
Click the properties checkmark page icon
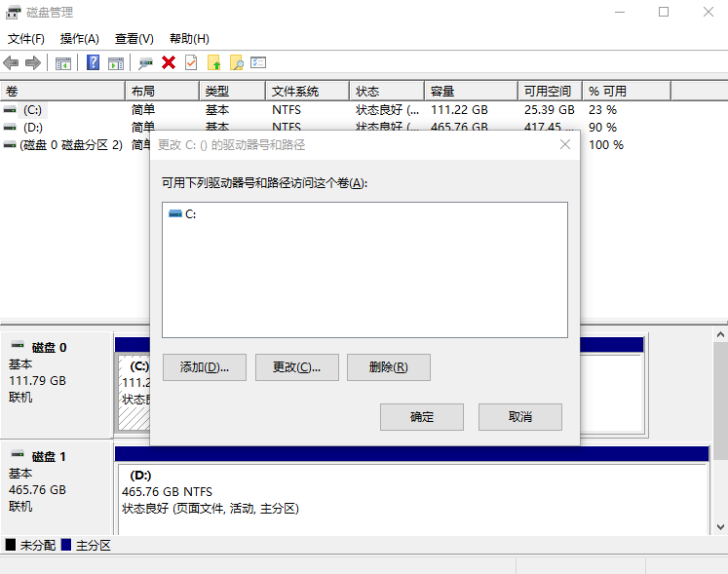click(191, 63)
